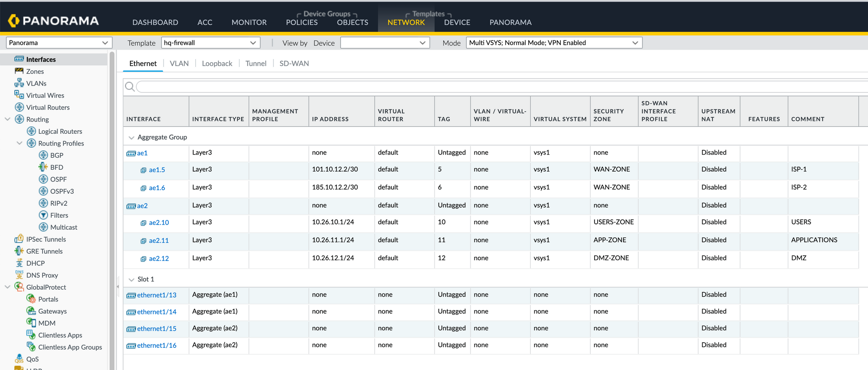Open the ae2.11 subinterface link

pos(159,241)
